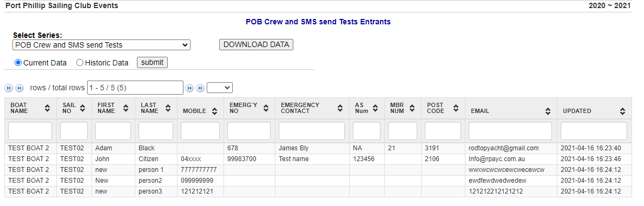Sort by SAIL NO column arrows
644x206 pixels.
83,108
